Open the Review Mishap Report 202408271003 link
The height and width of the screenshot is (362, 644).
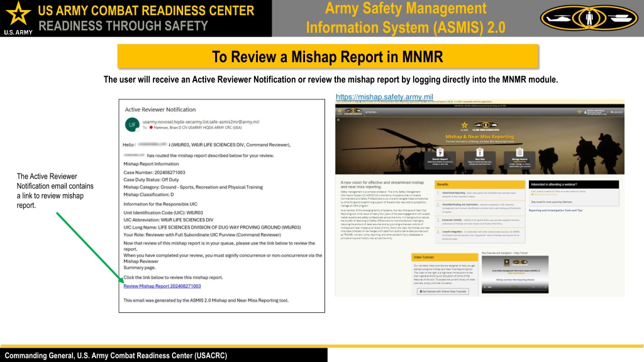[162, 286]
